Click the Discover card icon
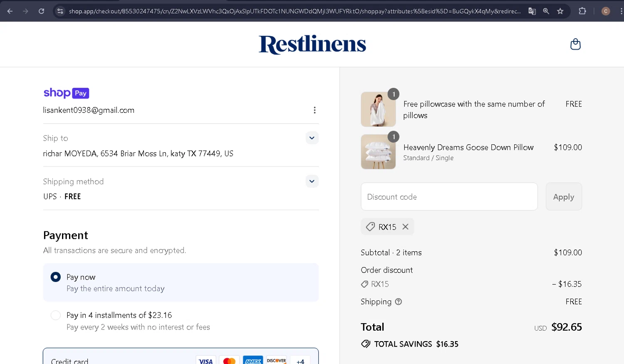Viewport: 624px width, 364px height. [x=277, y=361]
